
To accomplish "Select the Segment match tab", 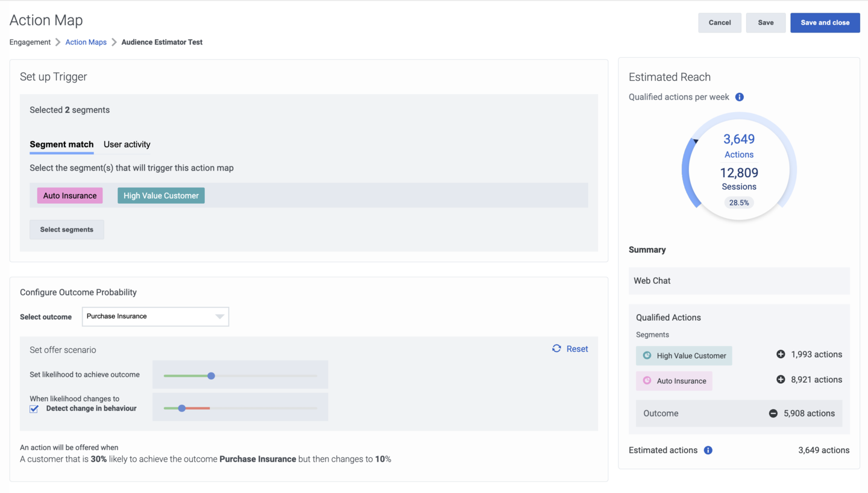I will click(x=61, y=145).
